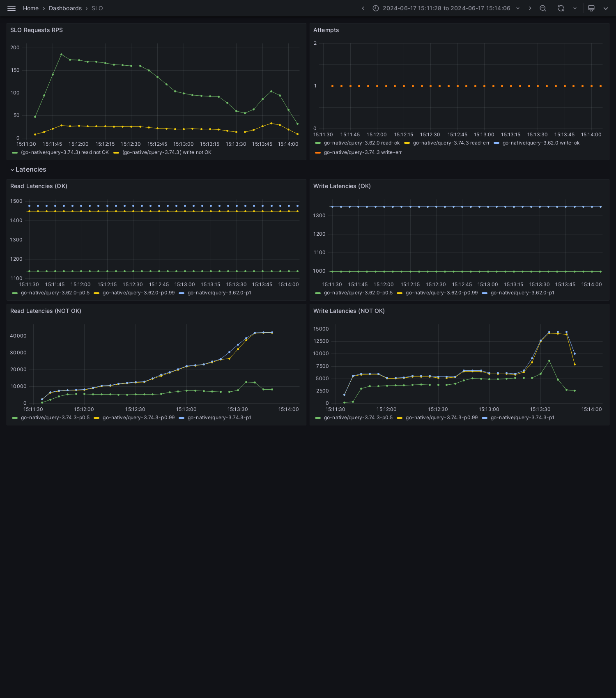Zoom out the time range

click(x=543, y=8)
